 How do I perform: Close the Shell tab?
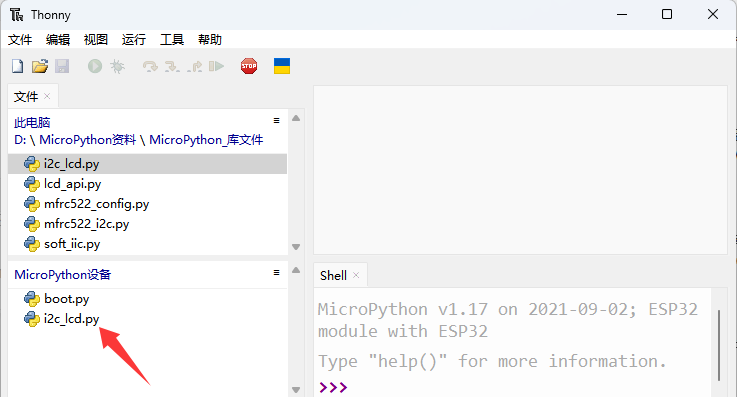click(356, 275)
